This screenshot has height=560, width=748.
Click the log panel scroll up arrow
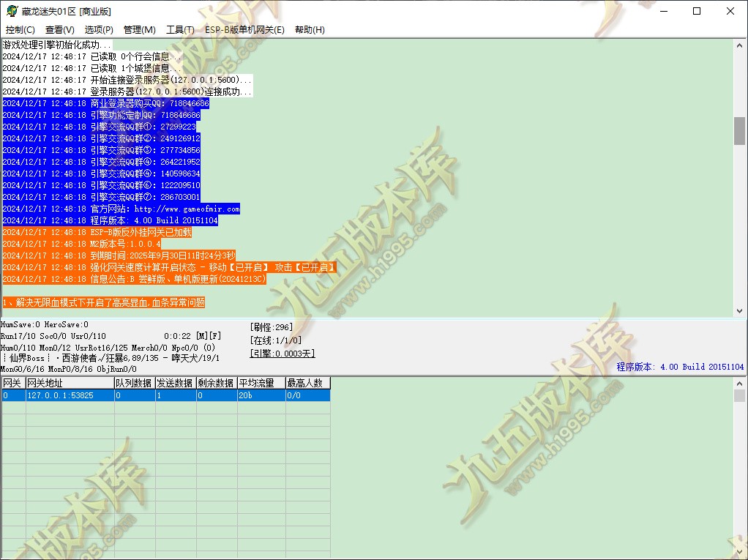(x=739, y=46)
